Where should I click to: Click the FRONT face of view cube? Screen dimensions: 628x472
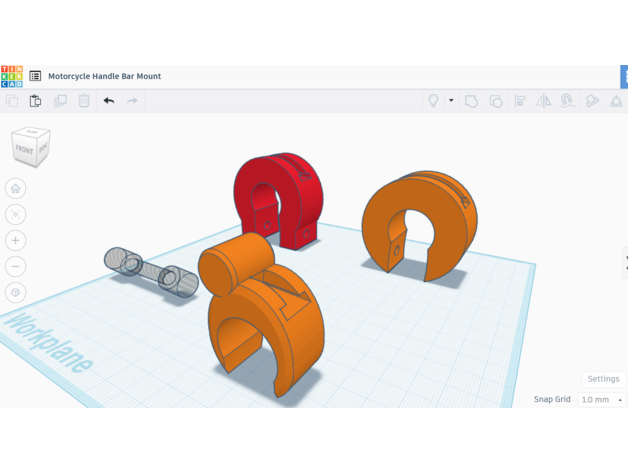click(x=25, y=150)
